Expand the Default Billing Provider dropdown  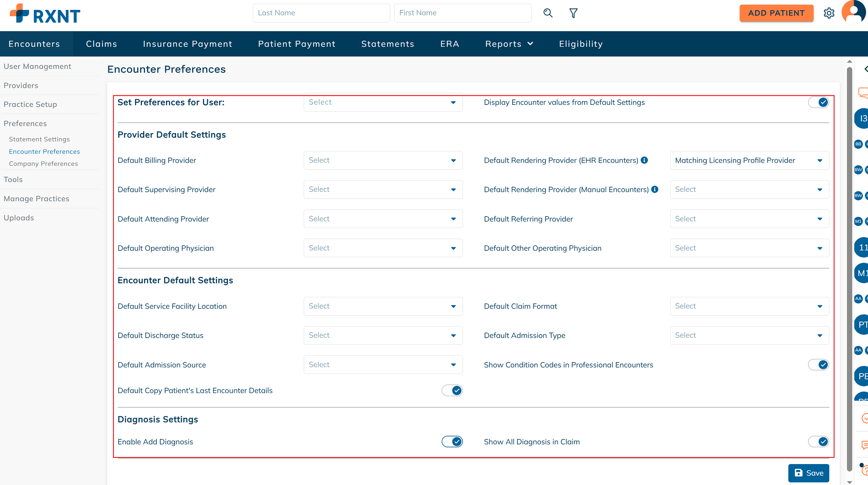(383, 160)
